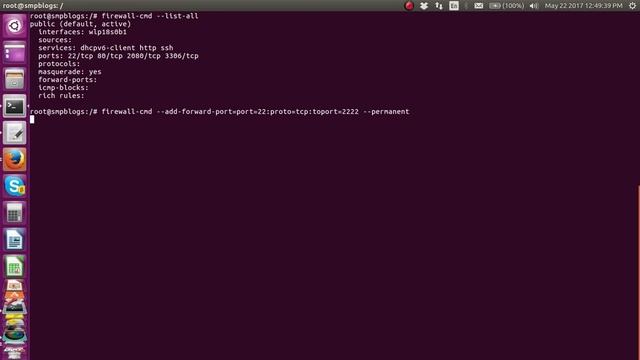Click the 'protocols:' line
Viewport: 640px width, 360px height.
[x=59, y=64]
